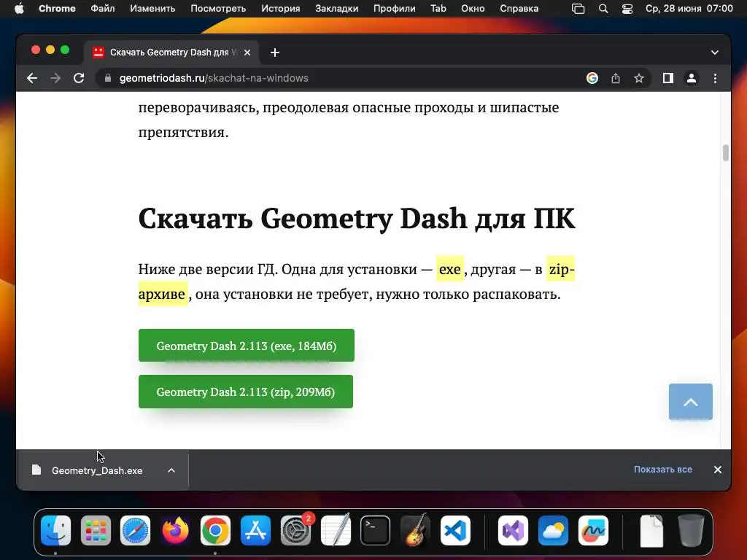The image size is (747, 560).
Task: Close the Geometry Dash tab
Action: coord(247,52)
